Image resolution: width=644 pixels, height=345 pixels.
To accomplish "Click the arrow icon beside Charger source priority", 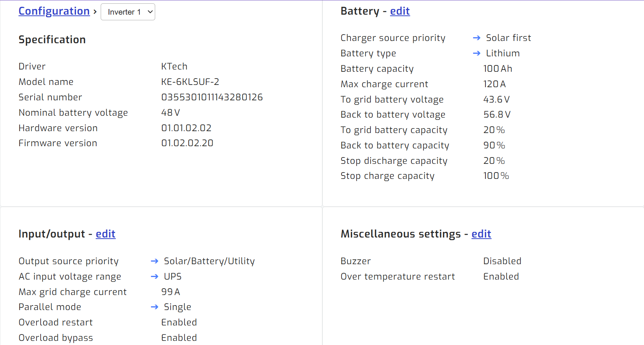I will (476, 38).
